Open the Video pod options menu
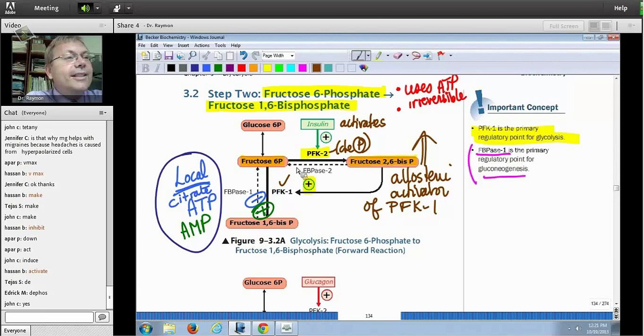The image size is (644, 336). 103,26
